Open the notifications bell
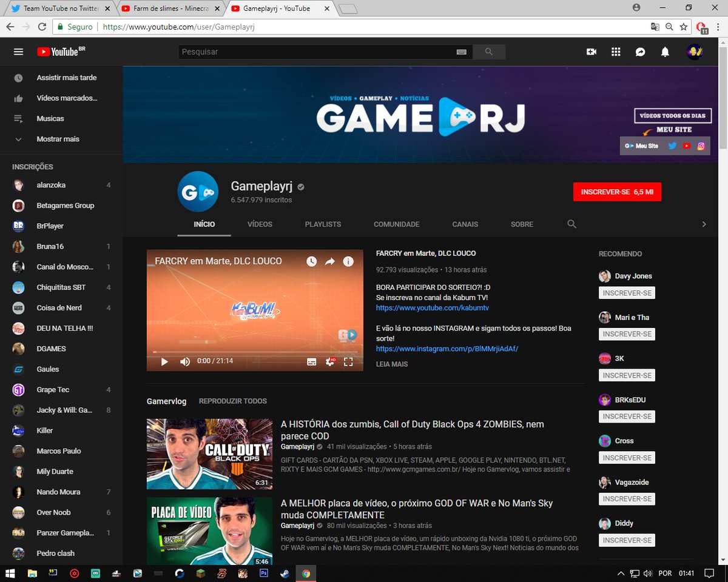728x582 pixels. click(x=665, y=52)
